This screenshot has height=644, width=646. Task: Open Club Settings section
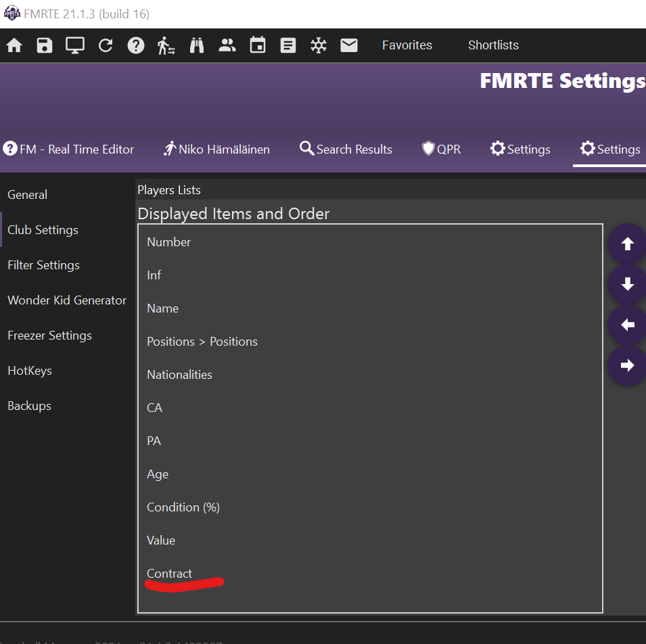point(68,229)
